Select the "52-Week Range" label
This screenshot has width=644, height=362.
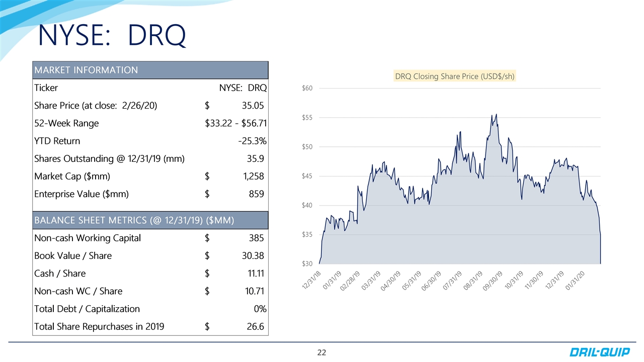click(x=66, y=123)
